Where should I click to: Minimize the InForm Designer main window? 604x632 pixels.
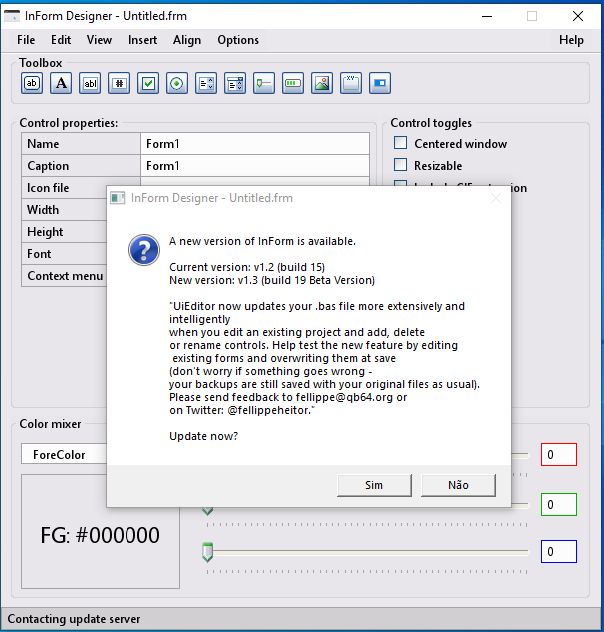tap(487, 16)
